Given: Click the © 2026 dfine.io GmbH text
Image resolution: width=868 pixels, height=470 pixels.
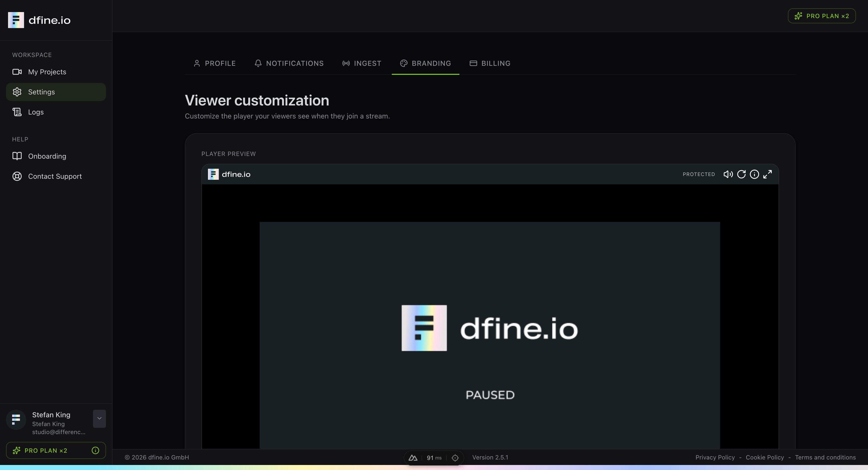Looking at the screenshot, I should tap(157, 457).
